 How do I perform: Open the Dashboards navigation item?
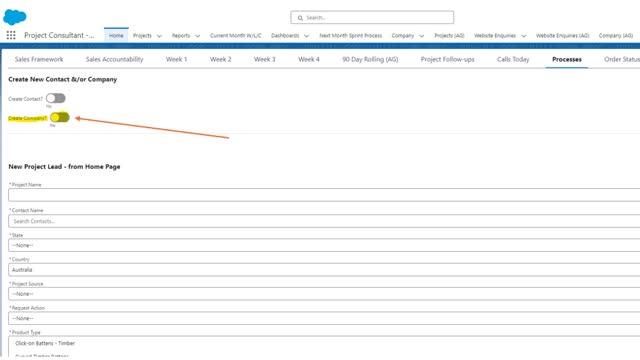pos(285,36)
